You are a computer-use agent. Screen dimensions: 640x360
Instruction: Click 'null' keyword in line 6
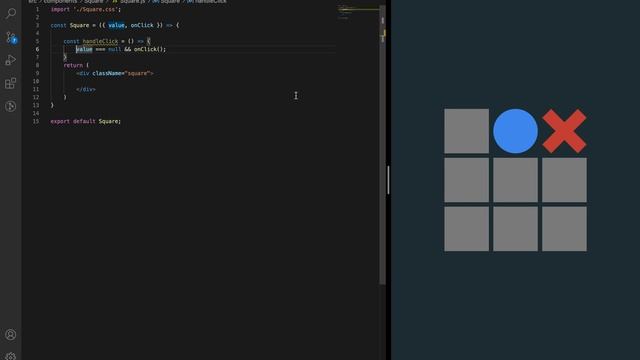(115, 49)
